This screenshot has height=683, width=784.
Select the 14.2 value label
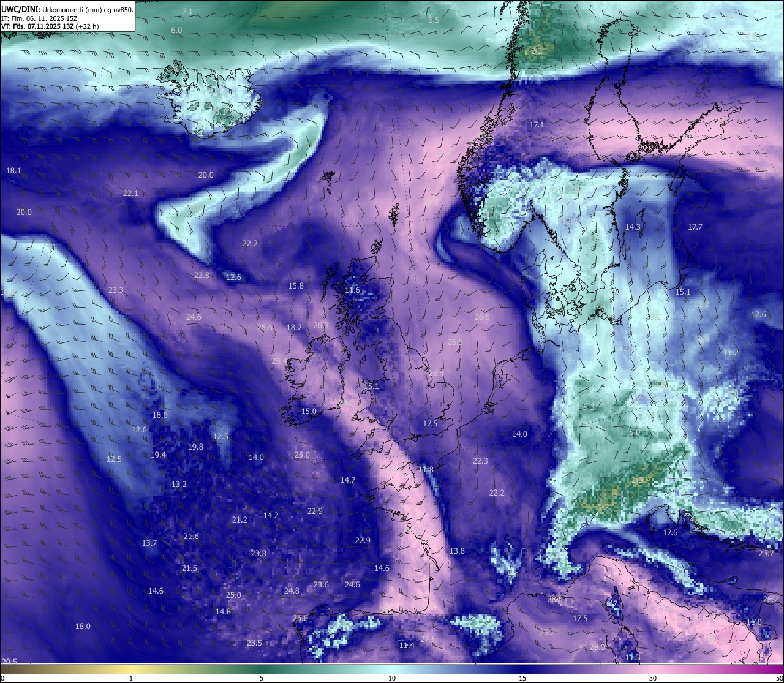click(271, 516)
